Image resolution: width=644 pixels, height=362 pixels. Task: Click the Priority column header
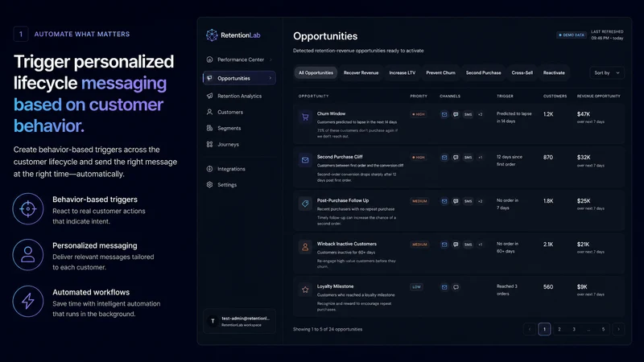tap(419, 96)
